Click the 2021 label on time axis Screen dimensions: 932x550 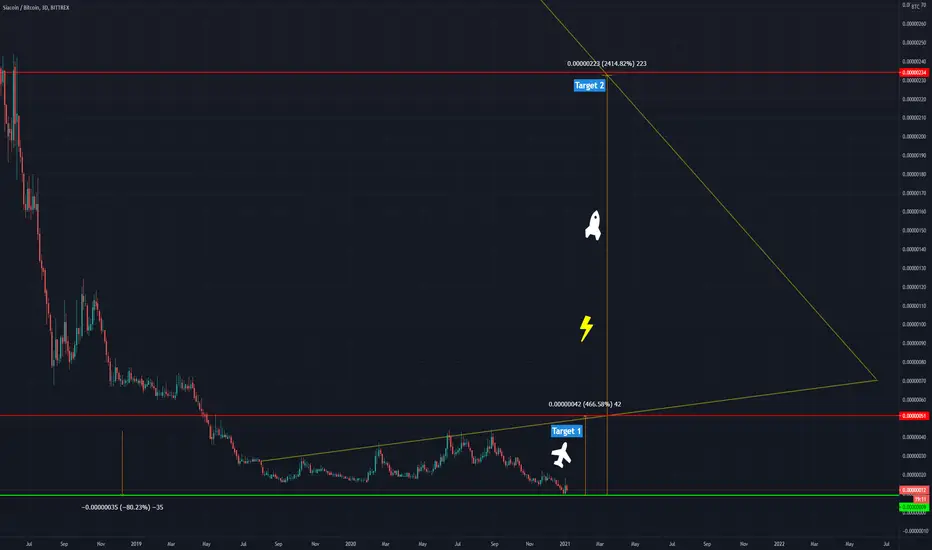(x=565, y=543)
